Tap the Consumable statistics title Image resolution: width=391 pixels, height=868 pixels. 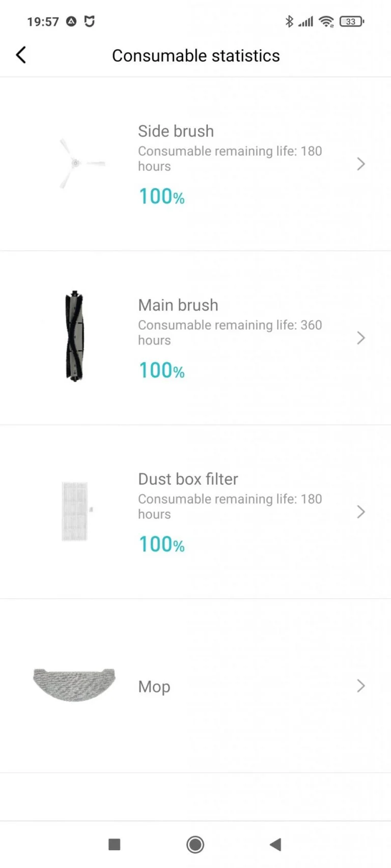(195, 55)
